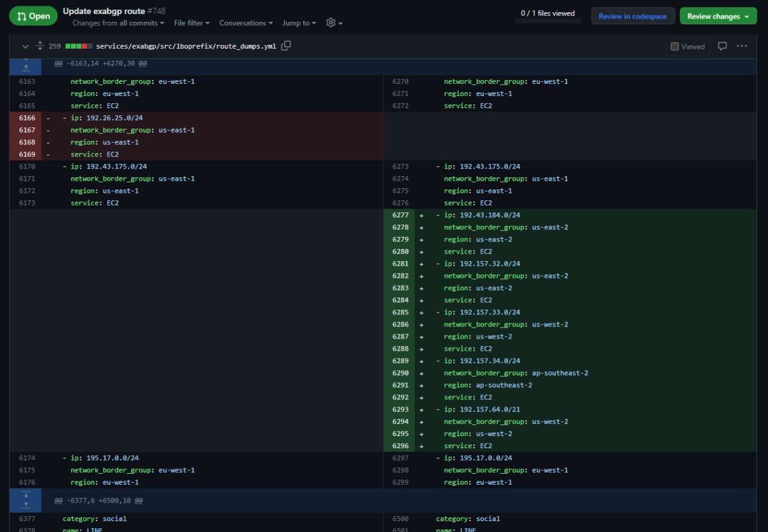Select added line number 6277
Image resolution: width=768 pixels, height=532 pixels.
399,215
